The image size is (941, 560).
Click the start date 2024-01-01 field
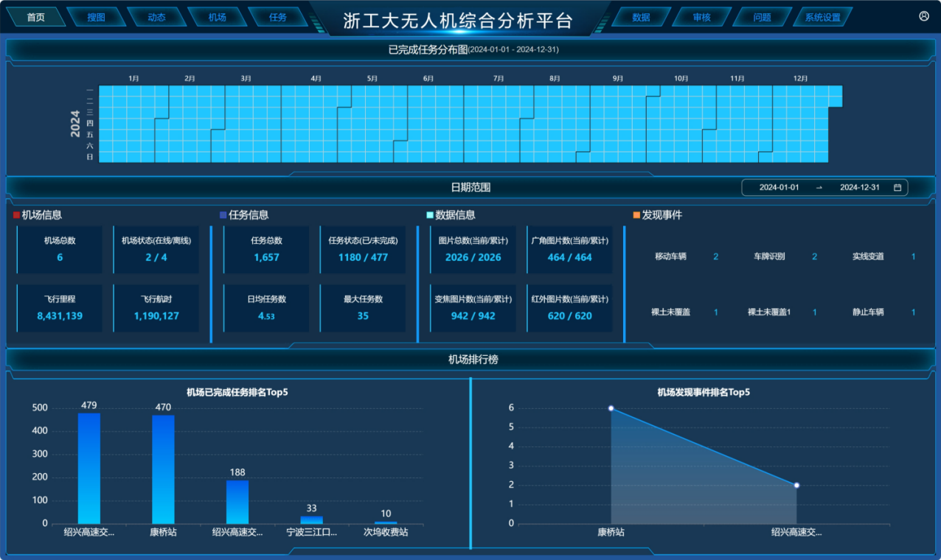tap(779, 188)
